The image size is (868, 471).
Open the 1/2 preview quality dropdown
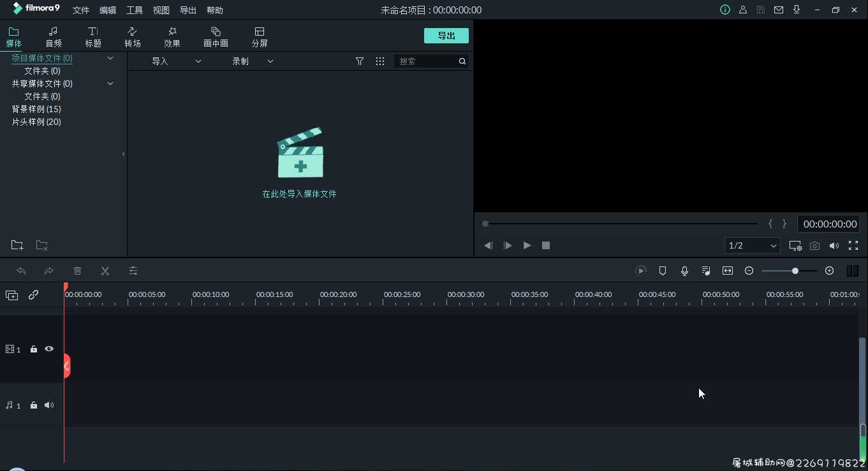pos(753,245)
